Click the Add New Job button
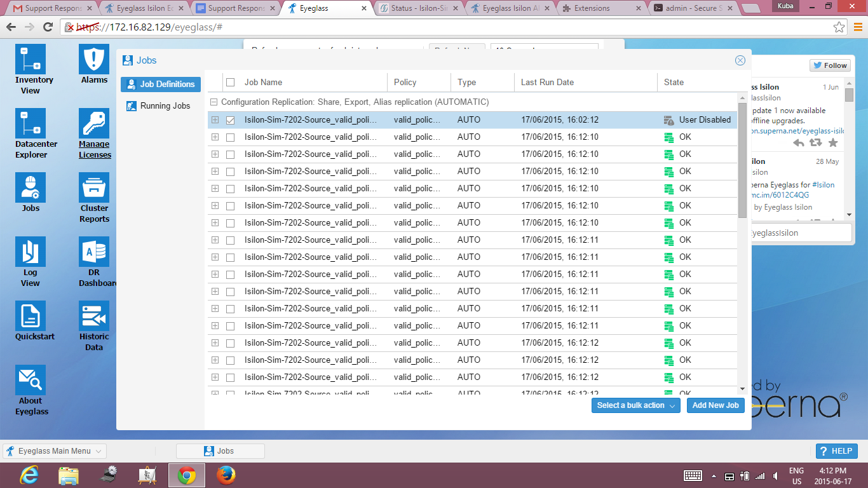 pos(715,405)
